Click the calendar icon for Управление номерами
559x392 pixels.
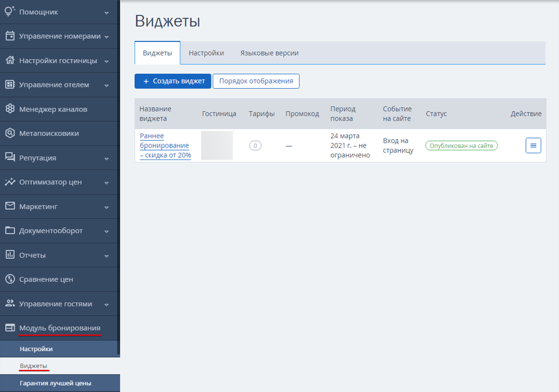click(10, 36)
